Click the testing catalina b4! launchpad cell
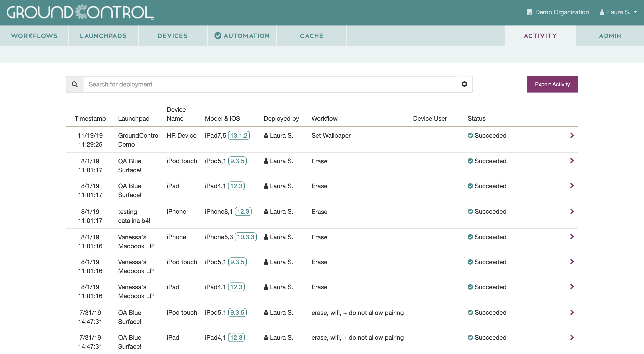This screenshot has width=644, height=354. [x=134, y=216]
